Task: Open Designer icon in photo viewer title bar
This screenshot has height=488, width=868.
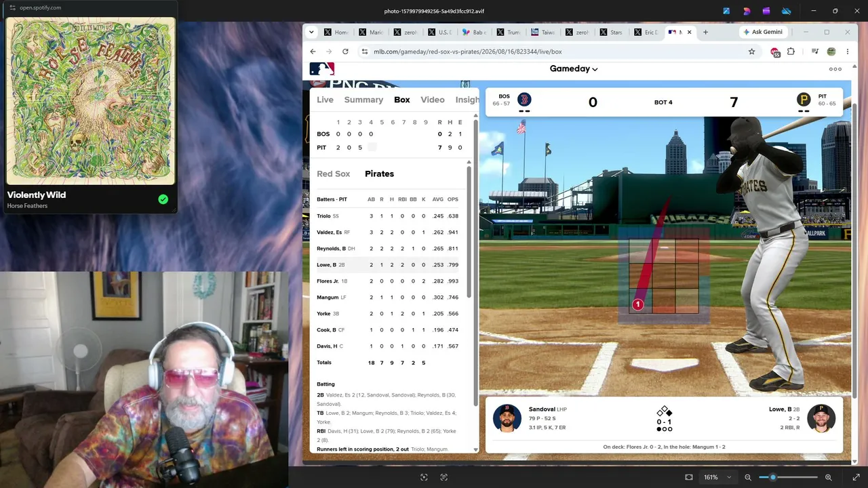Action: click(747, 11)
